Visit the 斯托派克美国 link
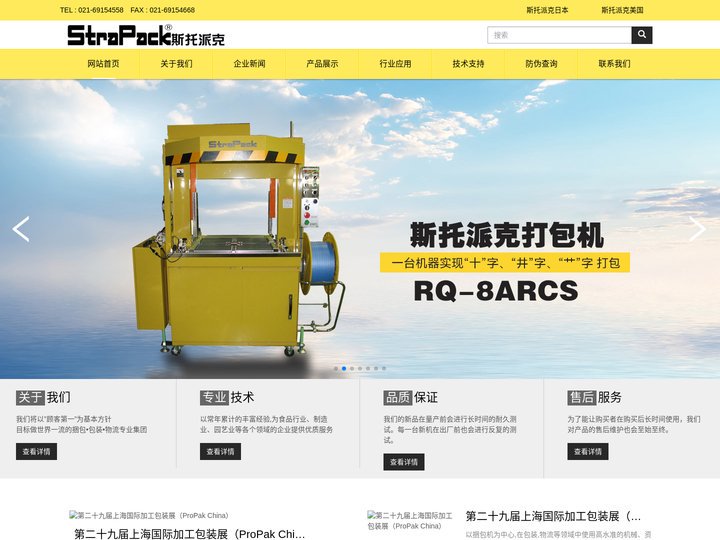 click(x=622, y=10)
